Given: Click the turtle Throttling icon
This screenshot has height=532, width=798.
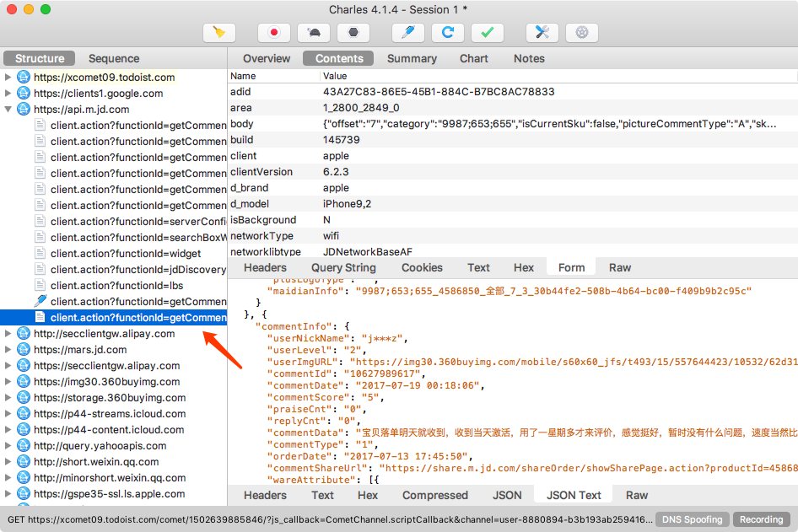Looking at the screenshot, I should [313, 33].
